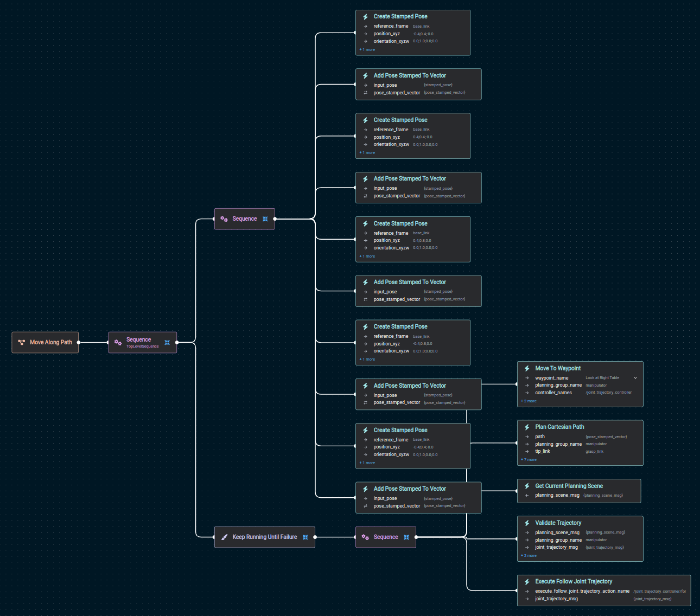The width and height of the screenshot is (700, 616).
Task: Click the 'tip_link' port label
Action: 542,451
